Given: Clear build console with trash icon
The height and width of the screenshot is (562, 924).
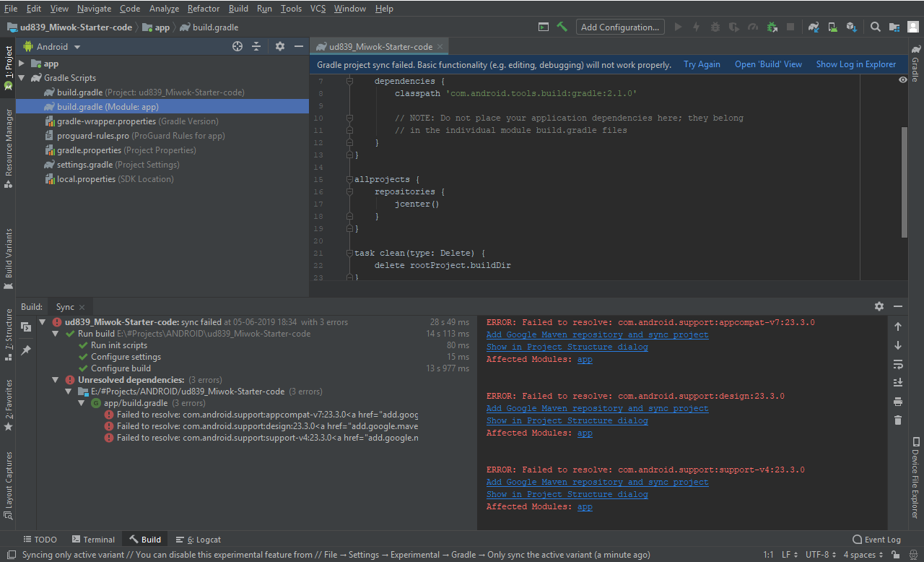Looking at the screenshot, I should (898, 420).
